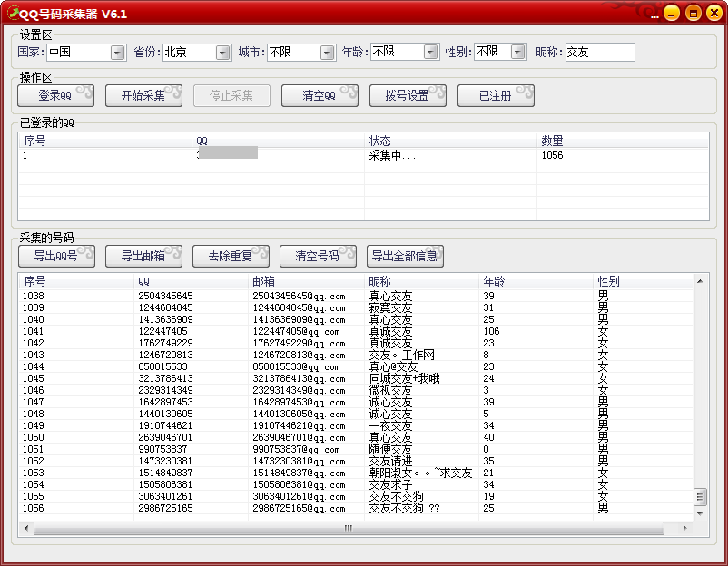This screenshot has height=566, width=728.
Task: Click scroll up arrow of collected list
Action: tap(700, 281)
